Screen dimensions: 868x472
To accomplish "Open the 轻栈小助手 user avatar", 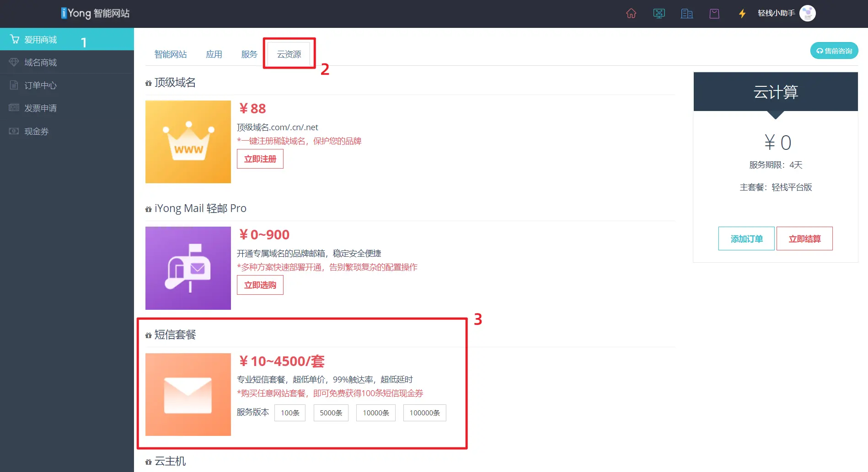I will pos(807,13).
